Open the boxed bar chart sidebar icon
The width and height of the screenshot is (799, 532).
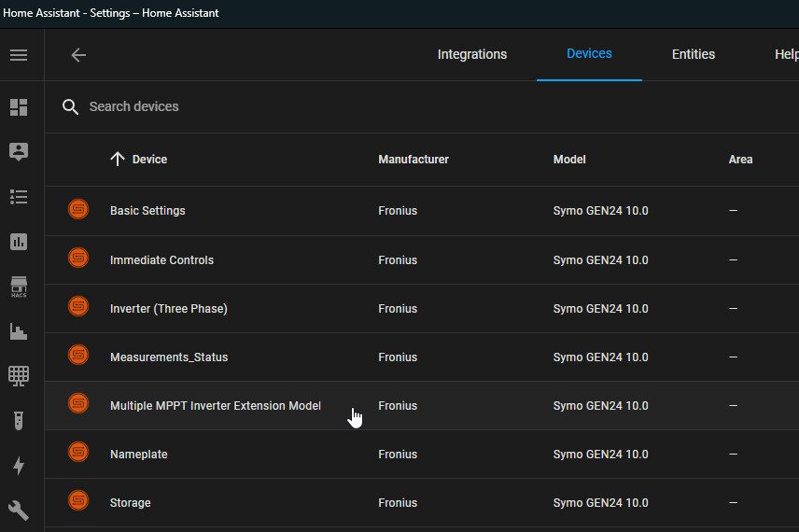coord(19,242)
